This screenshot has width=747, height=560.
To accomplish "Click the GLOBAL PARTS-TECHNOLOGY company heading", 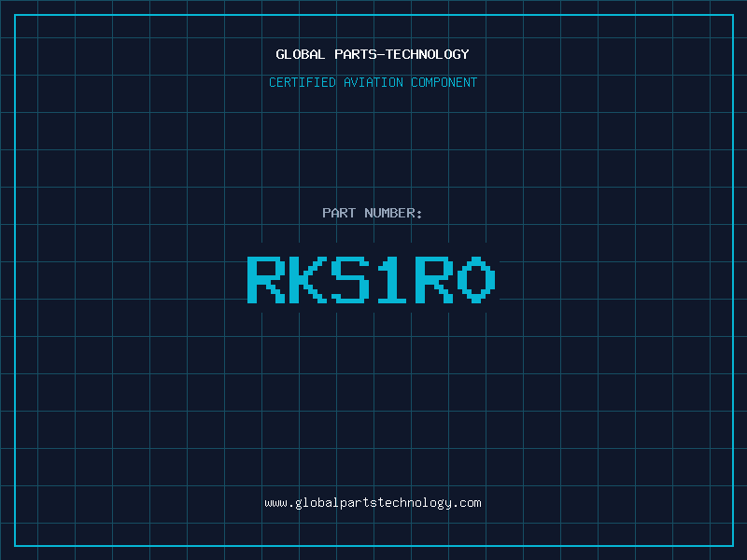I will tap(373, 54).
